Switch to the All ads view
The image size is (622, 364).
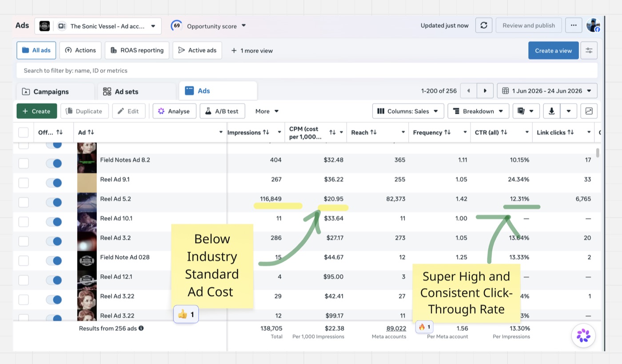[36, 50]
